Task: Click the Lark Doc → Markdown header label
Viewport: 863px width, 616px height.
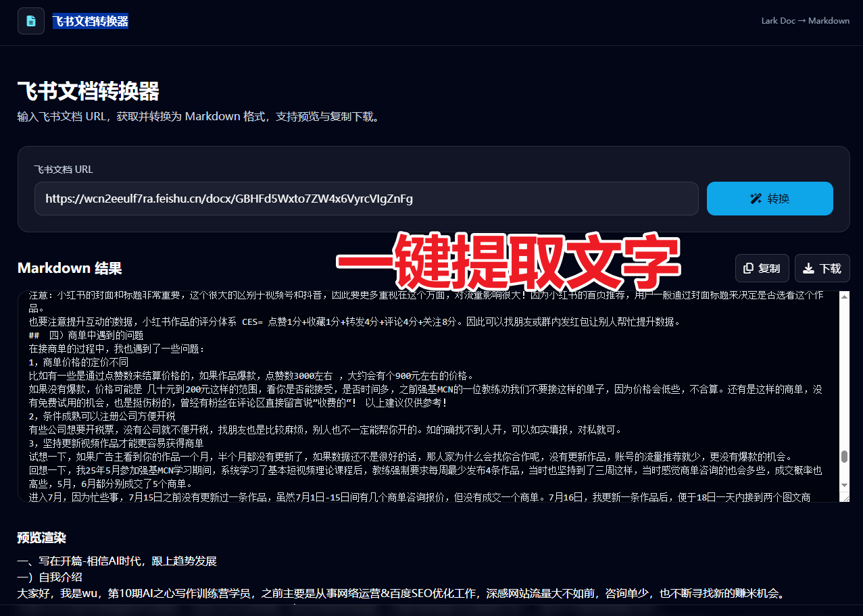Action: [805, 20]
